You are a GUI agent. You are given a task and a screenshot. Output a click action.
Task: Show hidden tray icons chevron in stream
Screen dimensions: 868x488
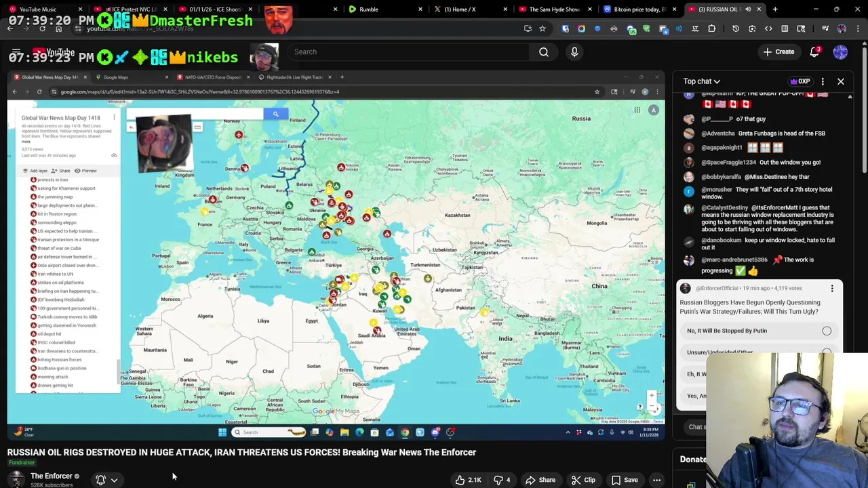[568, 432]
